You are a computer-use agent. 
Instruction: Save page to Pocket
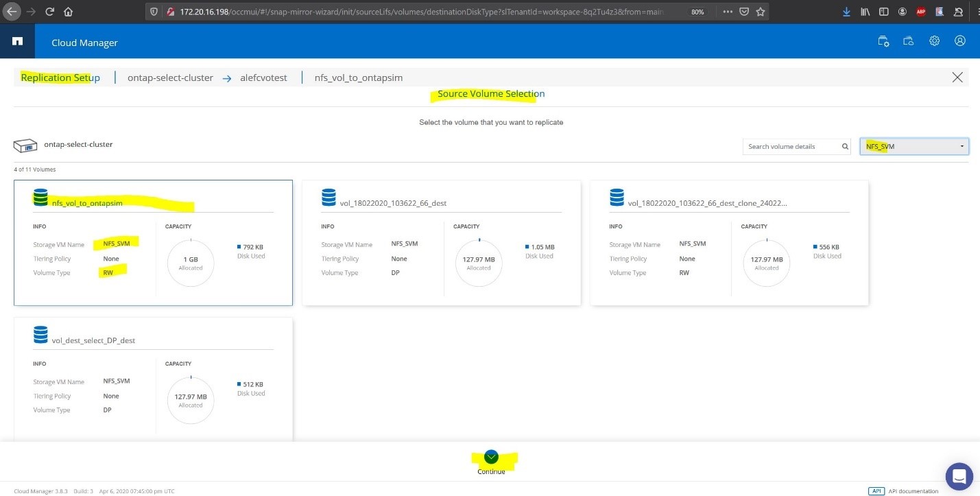[744, 12]
